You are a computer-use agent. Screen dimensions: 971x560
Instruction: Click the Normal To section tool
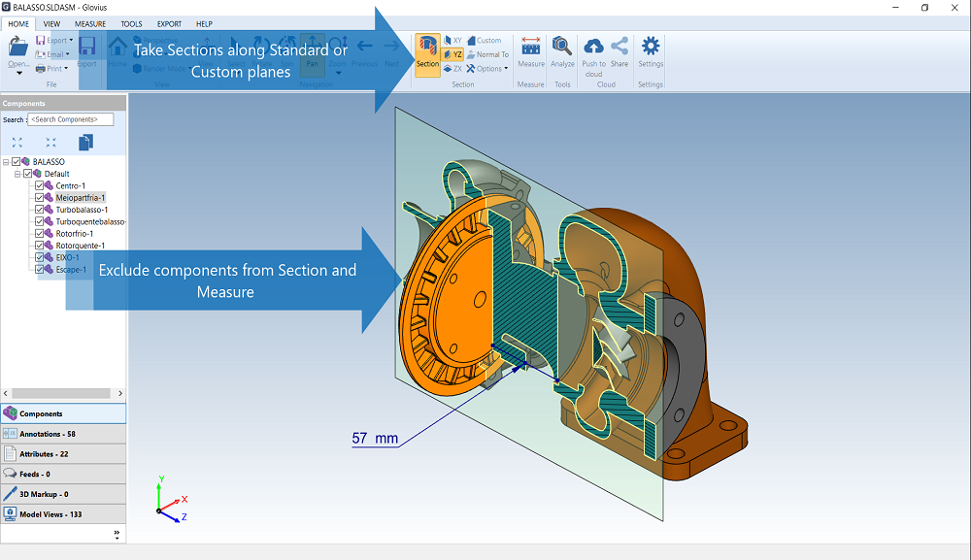(x=487, y=54)
